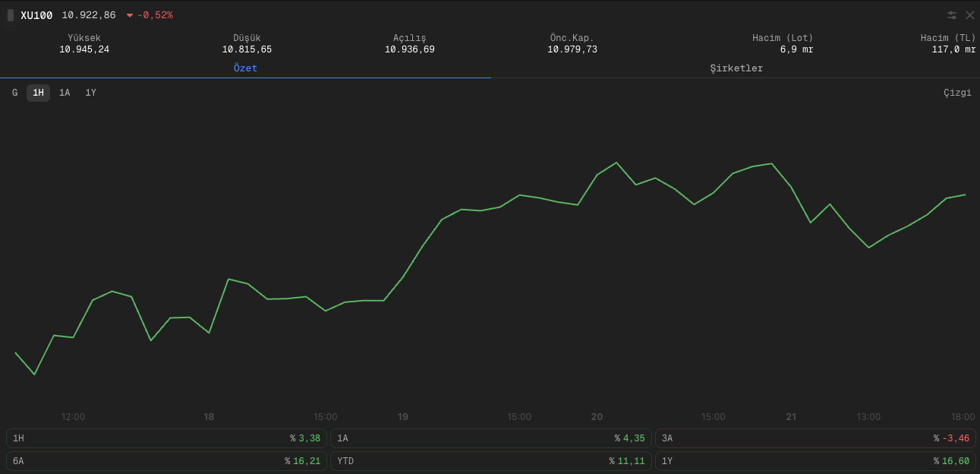This screenshot has height=474, width=980.
Task: Click the YTD performance box showing 11,11
Action: 490,461
